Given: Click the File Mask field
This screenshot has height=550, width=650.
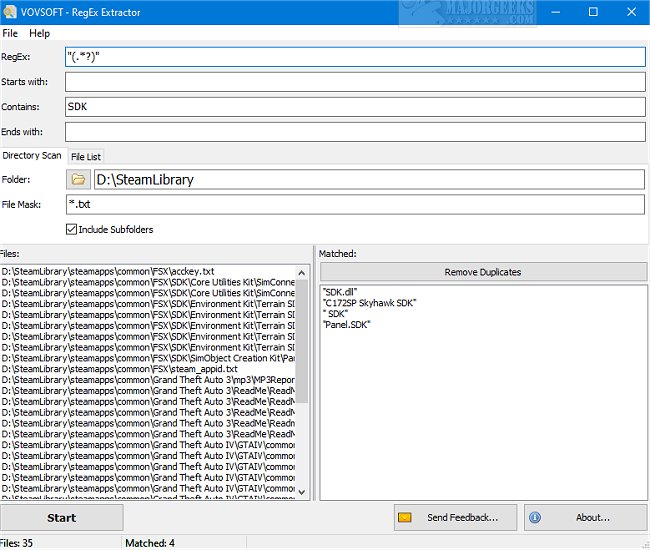Looking at the screenshot, I should point(354,204).
